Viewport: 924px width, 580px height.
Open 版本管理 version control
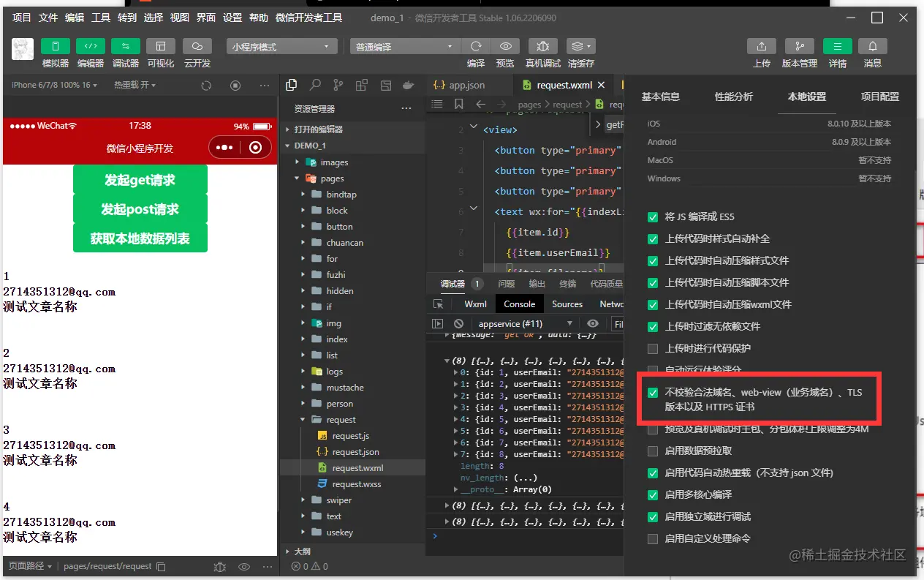tap(800, 46)
